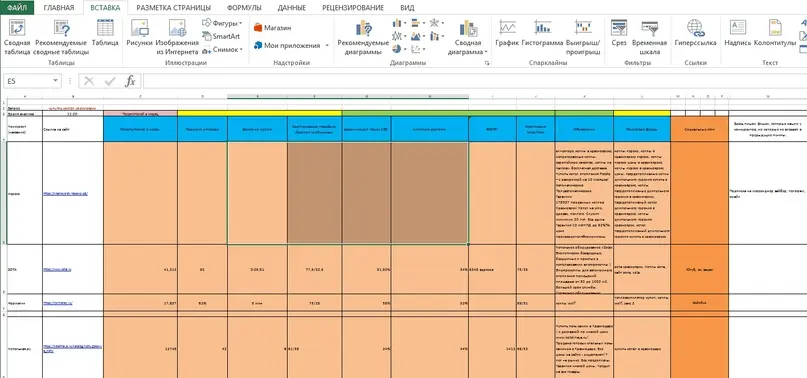The width and height of the screenshot is (807, 378).
Task: Insert a Гиперссылка
Action: tap(695, 32)
